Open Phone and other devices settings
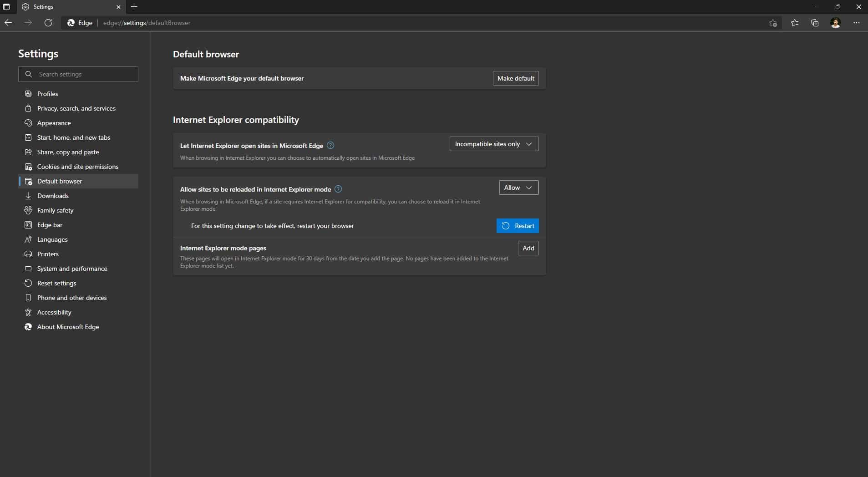Viewport: 868px width, 477px height. [78, 298]
